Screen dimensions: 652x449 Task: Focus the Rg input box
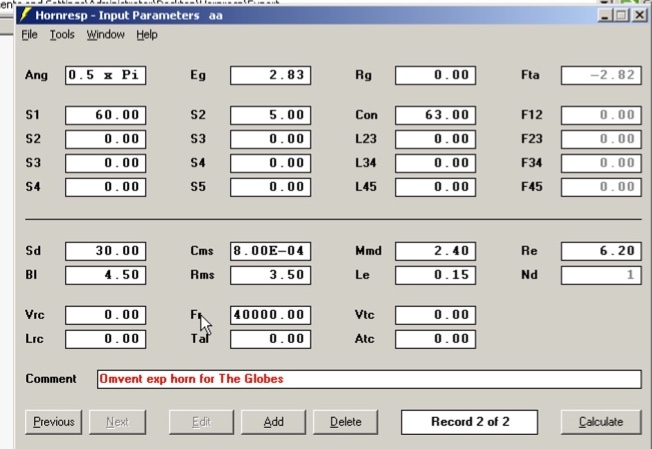[435, 75]
